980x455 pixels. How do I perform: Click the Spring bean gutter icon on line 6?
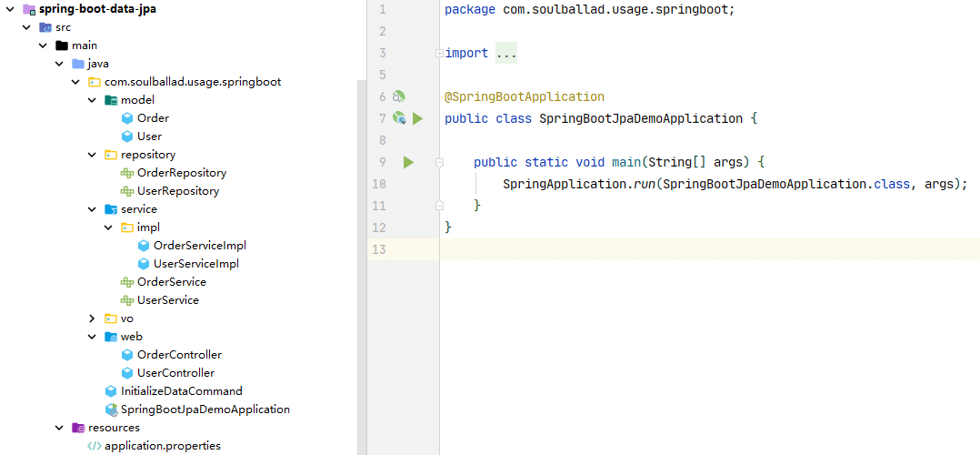398,96
